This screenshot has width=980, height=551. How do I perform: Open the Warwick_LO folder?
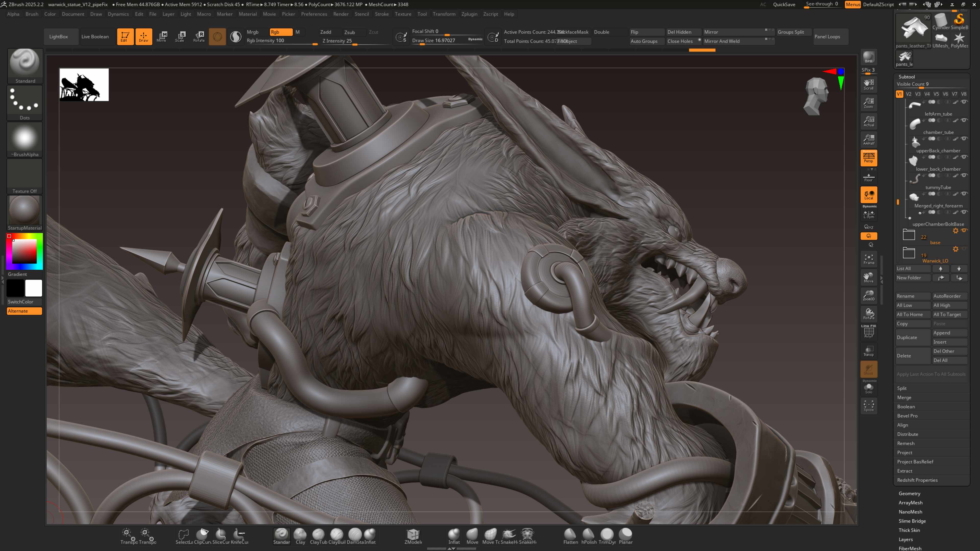click(909, 253)
